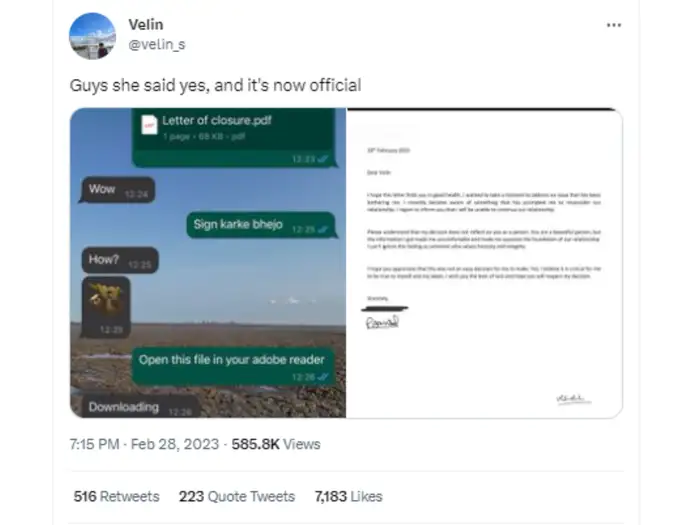Click the "Sign karke bhejo" message bubble
Viewport: 700px width, 525px height.
point(261,225)
